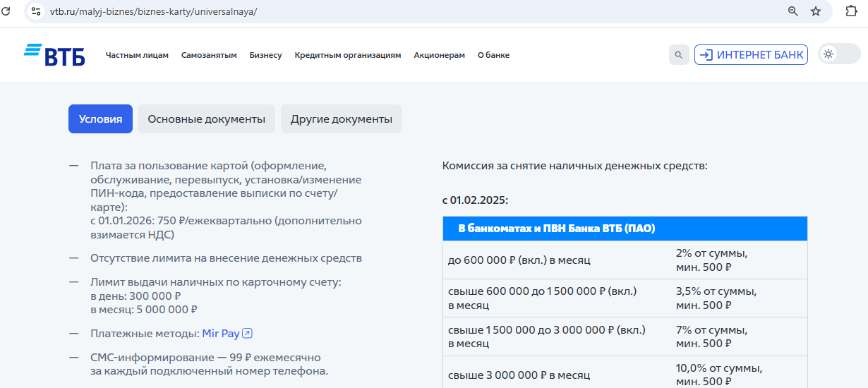This screenshot has height=388, width=868.
Task: Open the Бизнесу menu item
Action: point(265,55)
